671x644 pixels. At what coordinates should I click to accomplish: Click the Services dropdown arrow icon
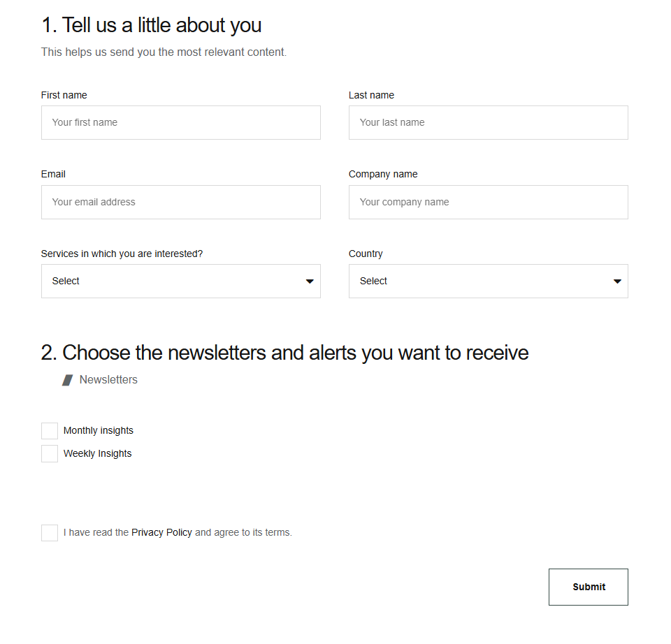pyautogui.click(x=310, y=281)
